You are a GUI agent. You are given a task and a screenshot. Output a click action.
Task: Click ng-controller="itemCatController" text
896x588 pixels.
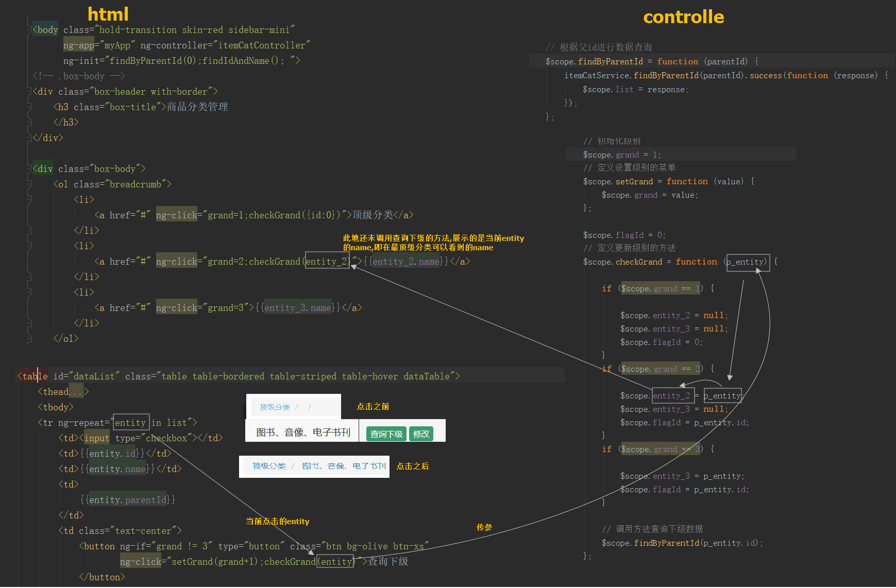225,45
